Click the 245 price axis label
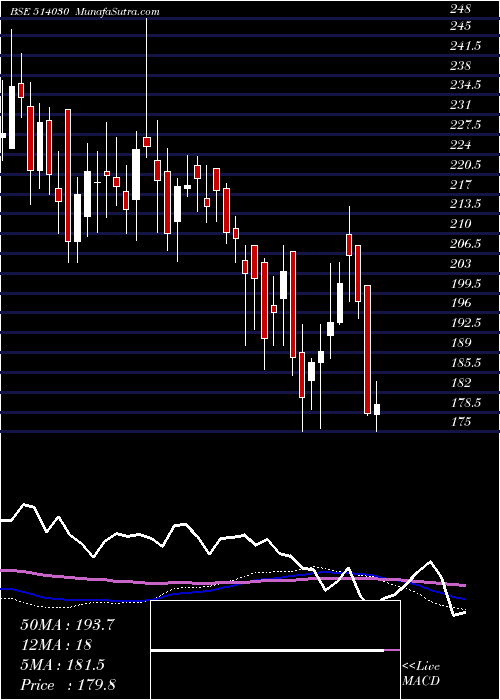Screen dimensions: 500x700 tap(460, 26)
